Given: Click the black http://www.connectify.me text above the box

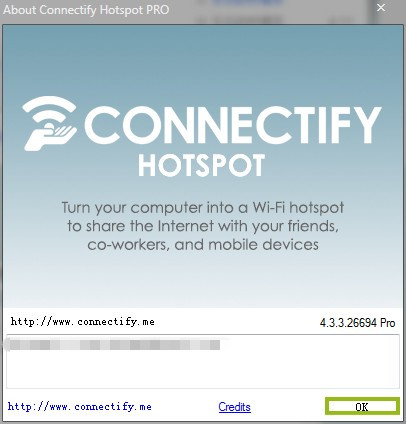Looking at the screenshot, I should tap(83, 322).
